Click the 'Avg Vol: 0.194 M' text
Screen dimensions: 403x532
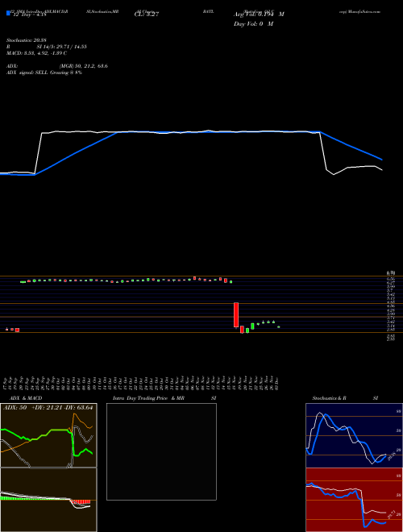(x=259, y=15)
